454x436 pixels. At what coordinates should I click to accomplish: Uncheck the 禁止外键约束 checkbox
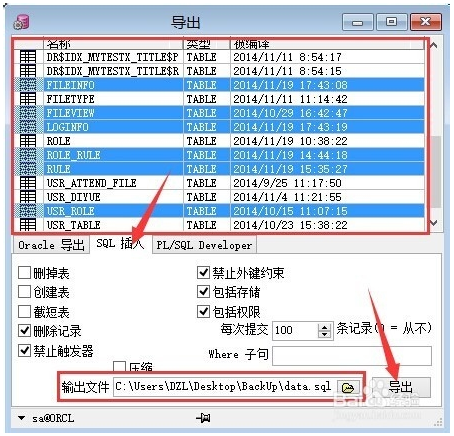(x=203, y=273)
